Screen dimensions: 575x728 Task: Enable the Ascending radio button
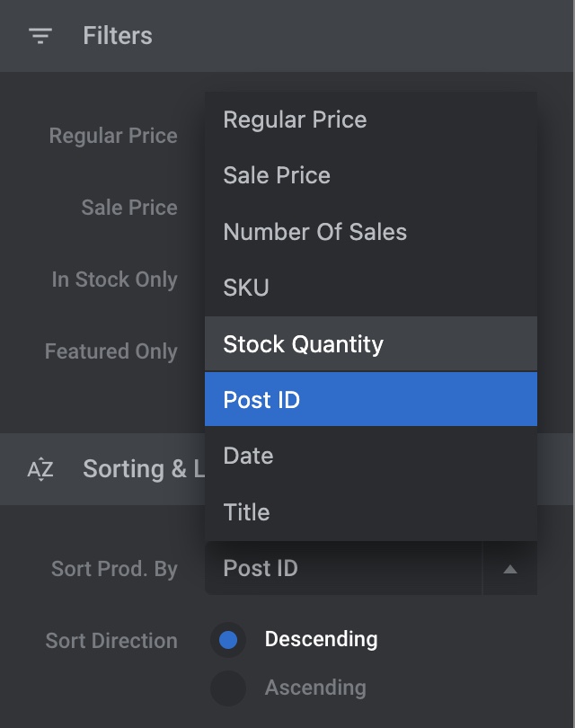click(228, 688)
